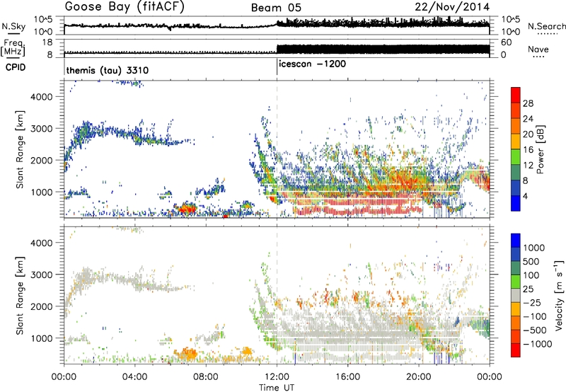This screenshot has width=566, height=392.
Task: Click red-orange power patch near 07:00 at low range
Action: [x=185, y=208]
